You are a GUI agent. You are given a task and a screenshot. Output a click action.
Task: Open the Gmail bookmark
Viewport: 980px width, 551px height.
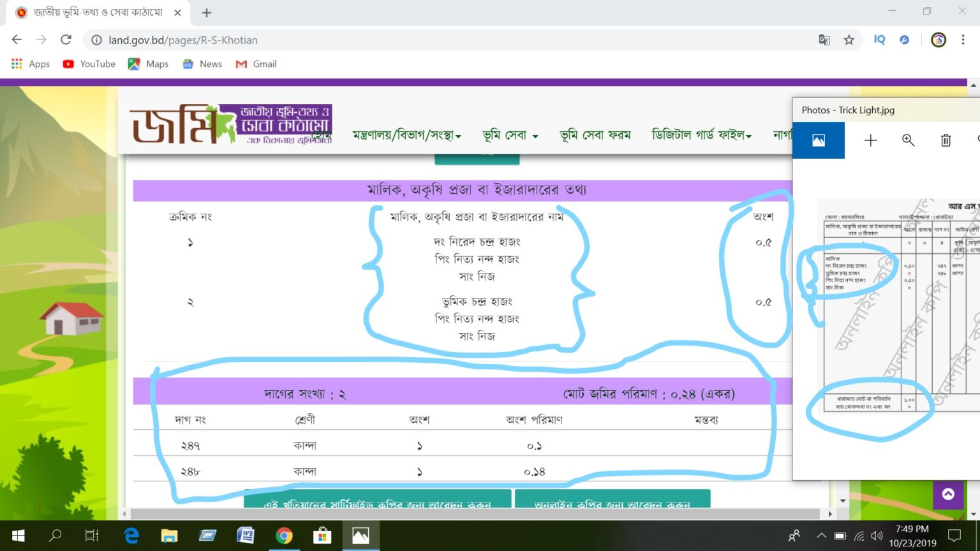[x=256, y=64]
